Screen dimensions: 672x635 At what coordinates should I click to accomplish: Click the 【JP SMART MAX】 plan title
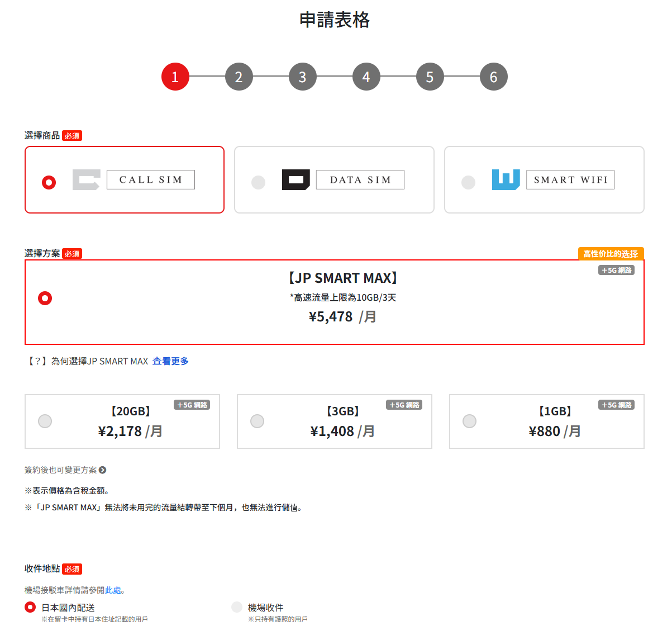[342, 278]
